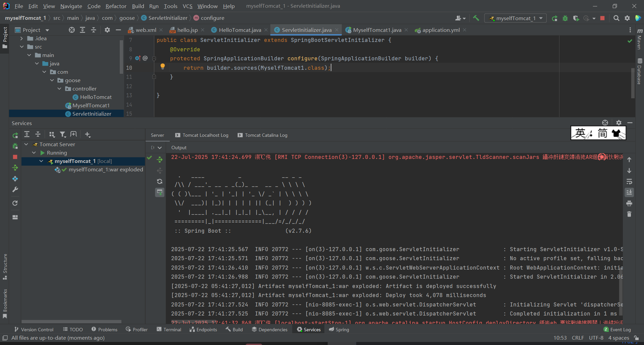Open the myselfTomcat_1 run configuration dropdown
Viewport: 644px width, 345px height.
click(516, 18)
